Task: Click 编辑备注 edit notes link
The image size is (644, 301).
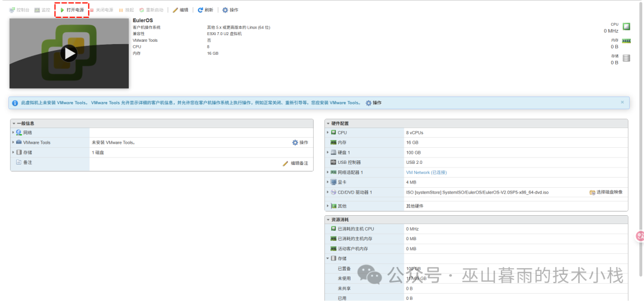Action: [295, 163]
